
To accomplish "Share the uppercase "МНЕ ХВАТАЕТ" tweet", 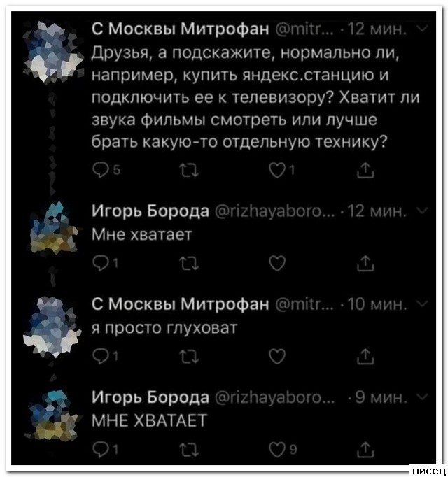I will [365, 449].
